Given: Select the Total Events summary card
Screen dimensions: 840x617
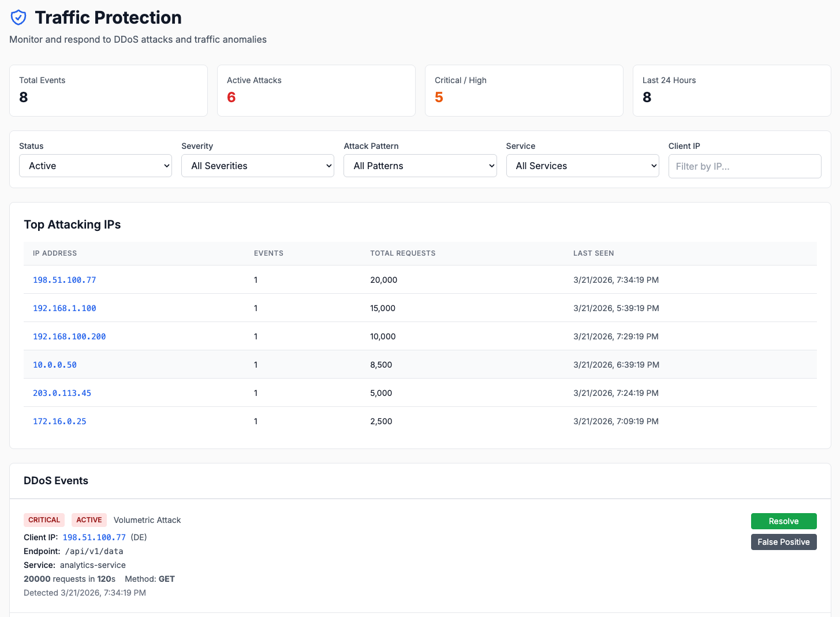Looking at the screenshot, I should point(108,91).
